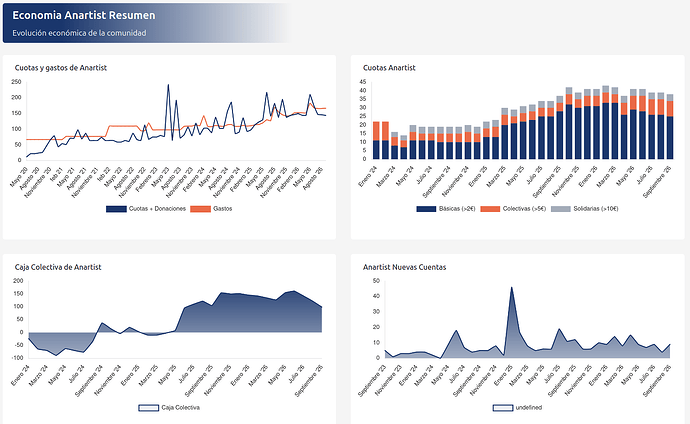
Task: Click the 'Enero '24' axis label in Cuotas Anartist
Action: [368, 177]
